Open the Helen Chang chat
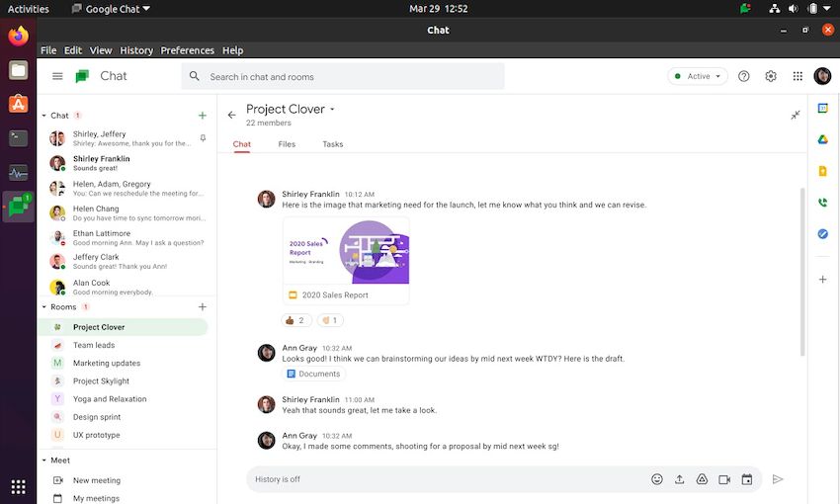 point(126,212)
